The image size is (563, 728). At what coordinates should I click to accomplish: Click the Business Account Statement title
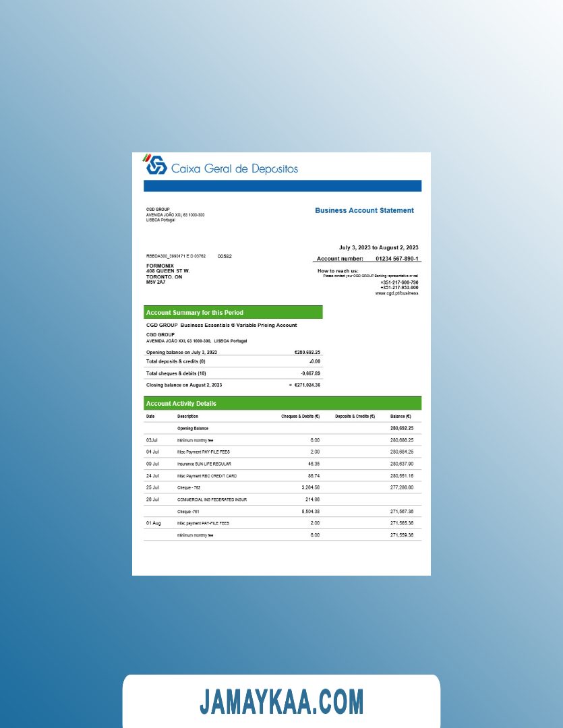pyautogui.click(x=364, y=210)
